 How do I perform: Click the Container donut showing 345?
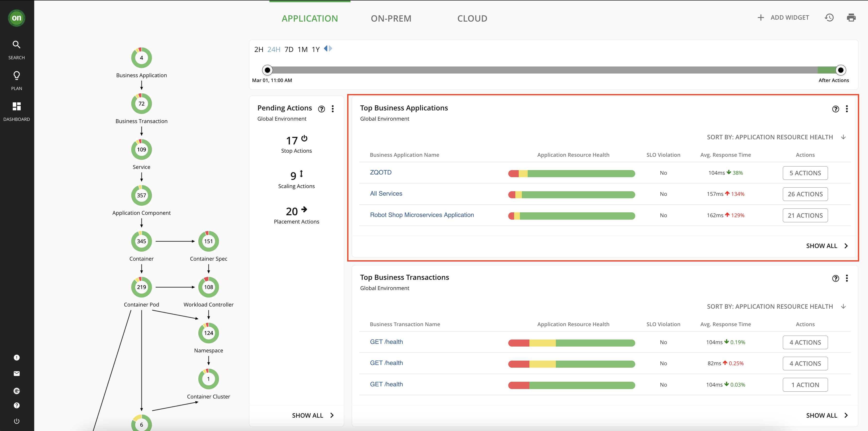point(142,241)
